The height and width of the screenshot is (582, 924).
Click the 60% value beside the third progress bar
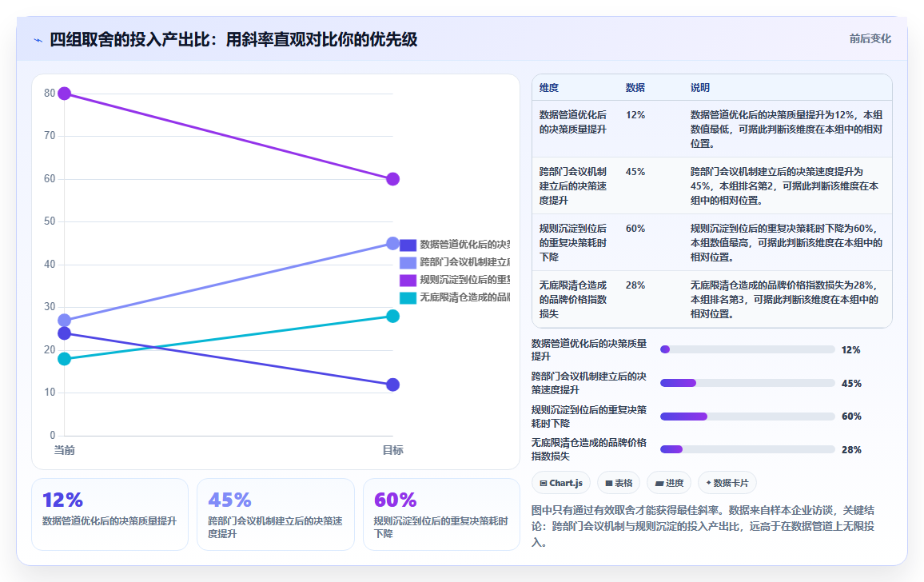[x=851, y=417]
